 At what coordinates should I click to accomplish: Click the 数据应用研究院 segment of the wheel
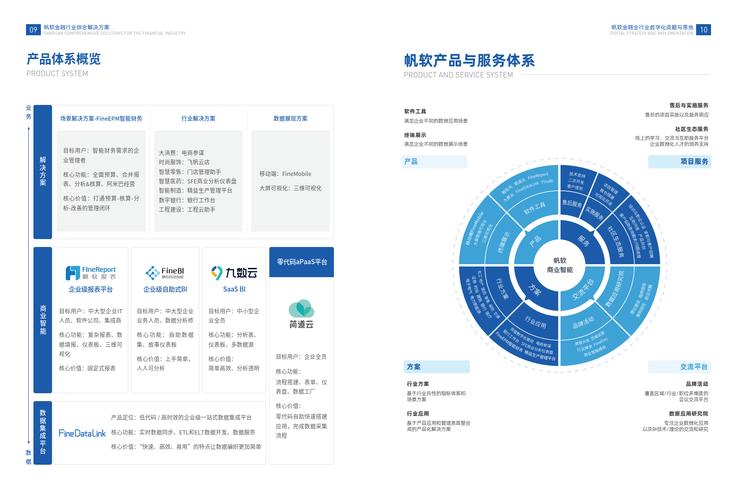point(615,289)
